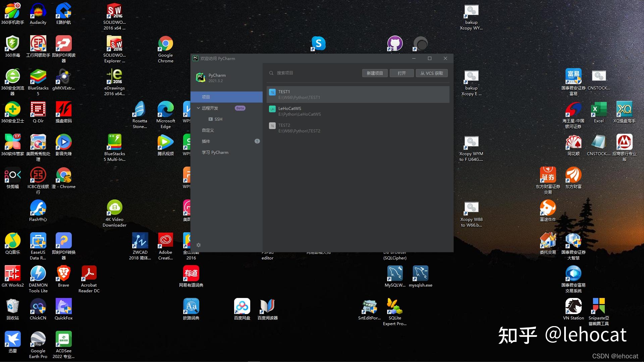
Task: Open the Microsoft Edge desktop shortcut
Action: point(165,115)
